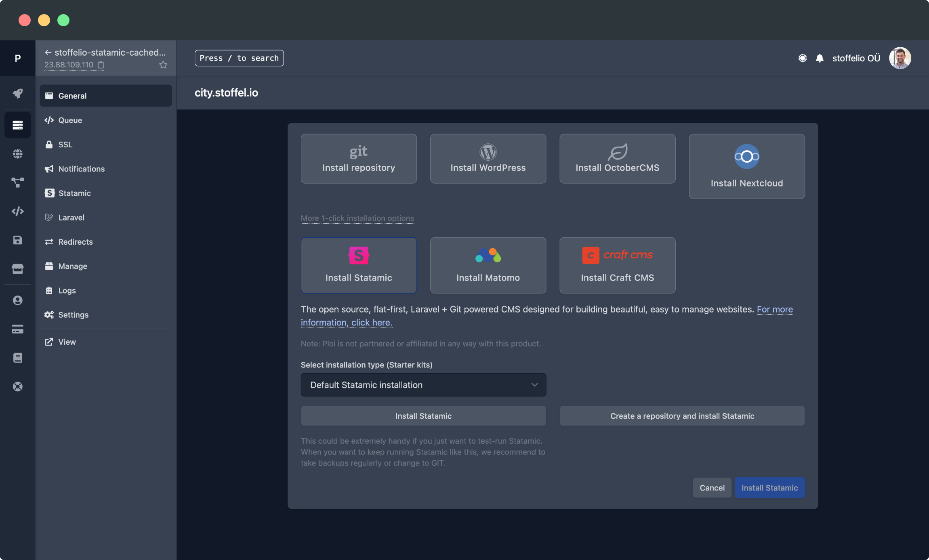Open the servers icon in left rail
Screen dimensions: 929x560
[x=18, y=125]
